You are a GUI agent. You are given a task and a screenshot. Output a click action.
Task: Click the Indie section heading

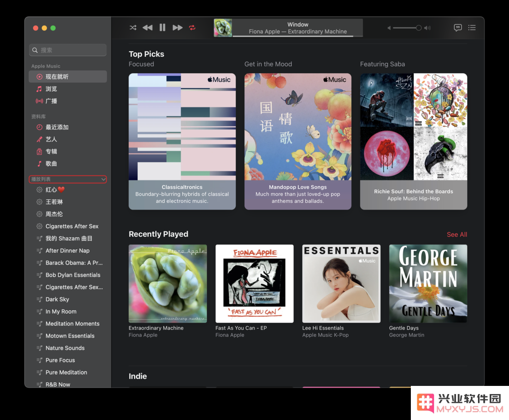[138, 376]
